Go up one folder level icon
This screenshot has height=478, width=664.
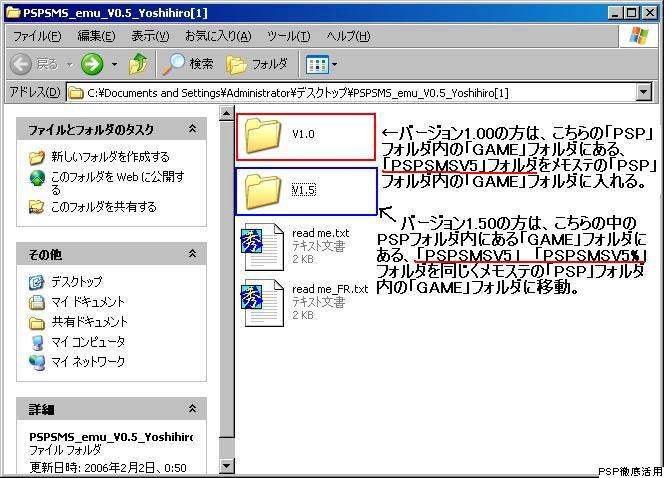click(x=138, y=64)
